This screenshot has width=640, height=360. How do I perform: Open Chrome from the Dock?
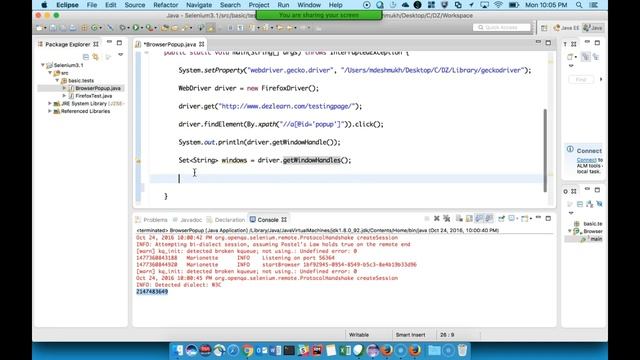[247, 350]
